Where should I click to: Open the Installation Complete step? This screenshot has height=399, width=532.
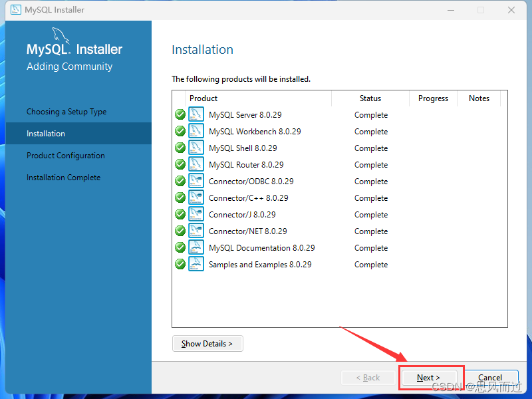pyautogui.click(x=63, y=178)
